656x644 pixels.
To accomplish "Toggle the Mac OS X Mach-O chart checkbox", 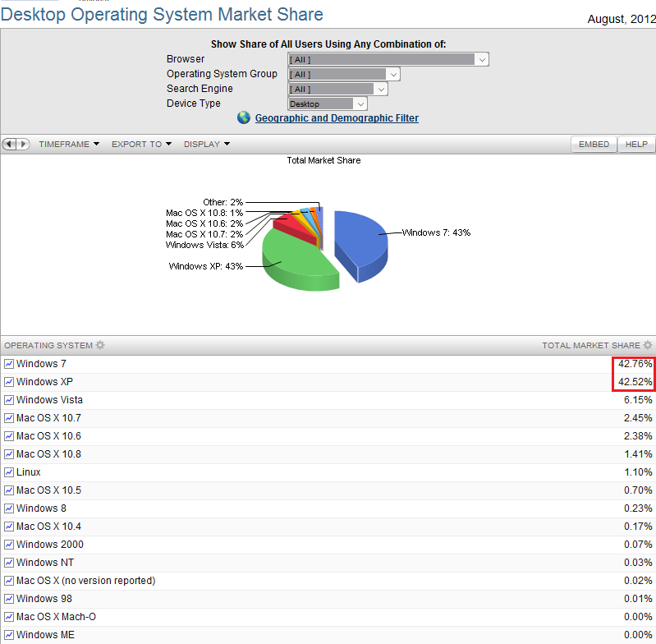I will point(9,617).
